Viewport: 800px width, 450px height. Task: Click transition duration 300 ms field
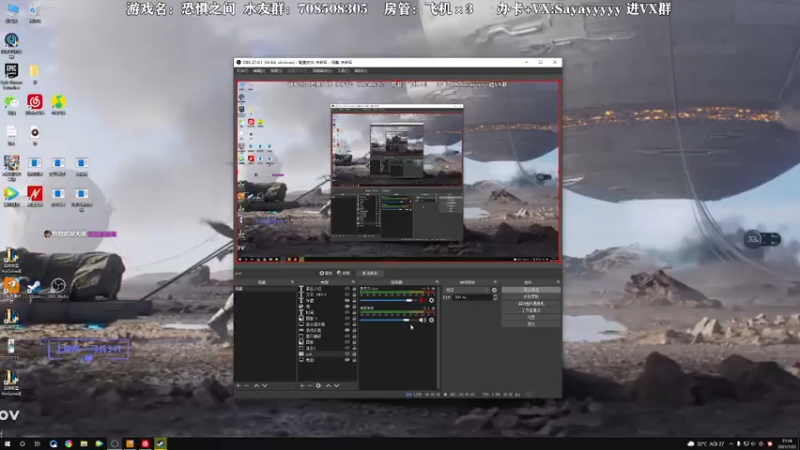[x=471, y=297]
